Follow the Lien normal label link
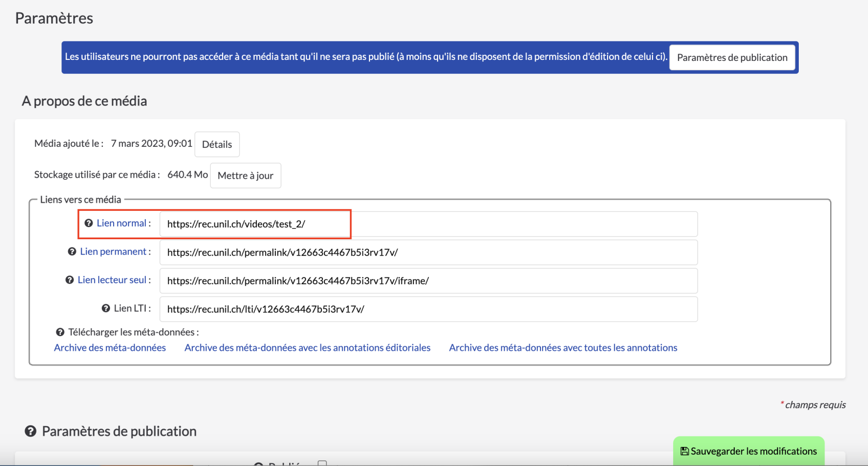This screenshot has width=868, height=466. click(x=121, y=223)
